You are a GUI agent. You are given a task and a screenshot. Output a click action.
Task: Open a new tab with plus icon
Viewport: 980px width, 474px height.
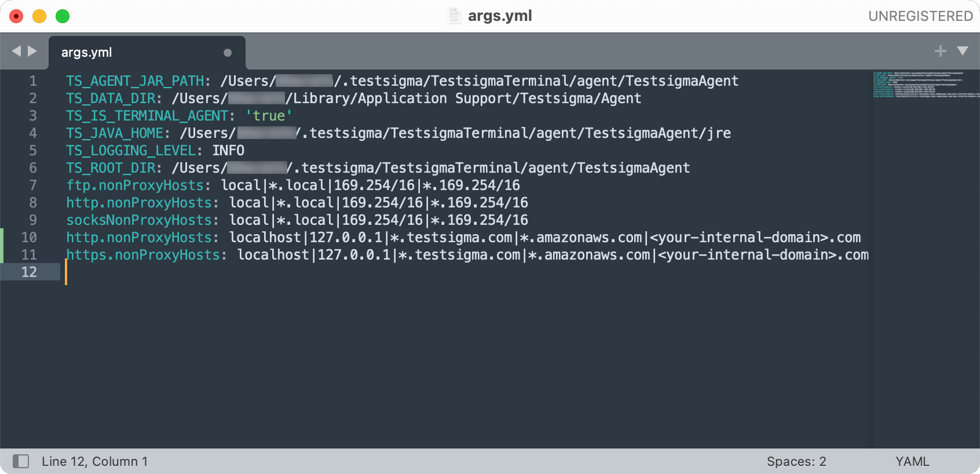click(941, 51)
